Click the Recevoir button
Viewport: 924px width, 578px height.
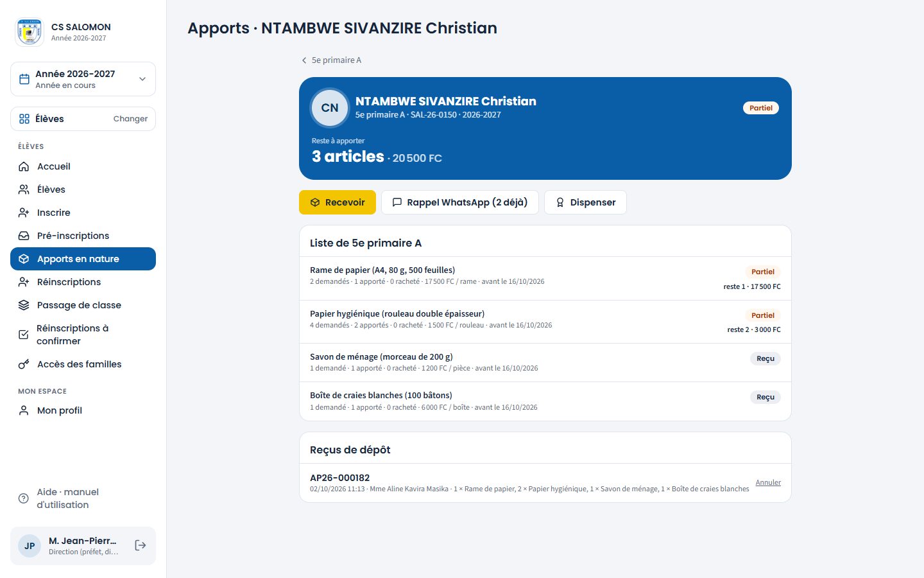pos(338,202)
